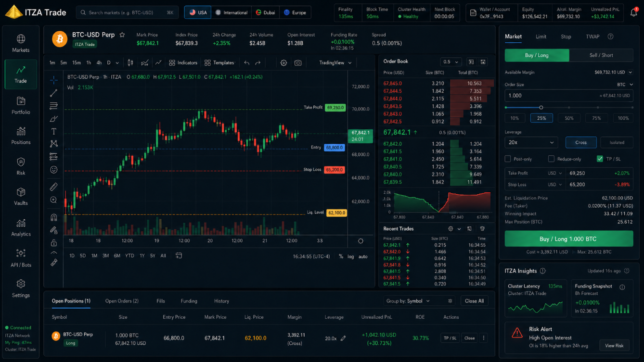
Task: Select the ruler measure tool
Action: (53, 187)
